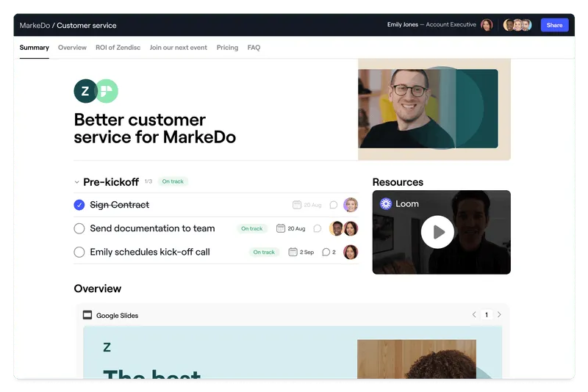Click assignee avatars on Send documentation row
The width and height of the screenshot is (588, 392).
pyautogui.click(x=343, y=228)
